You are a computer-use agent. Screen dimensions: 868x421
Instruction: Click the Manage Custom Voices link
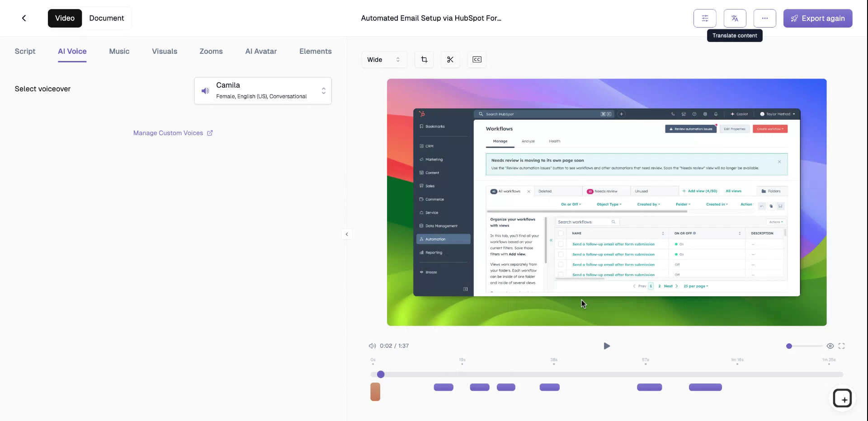(x=173, y=133)
